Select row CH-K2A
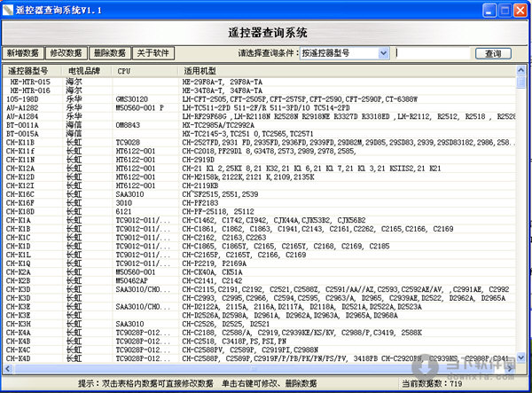Screen dimensions: 532x393 pos(259,272)
